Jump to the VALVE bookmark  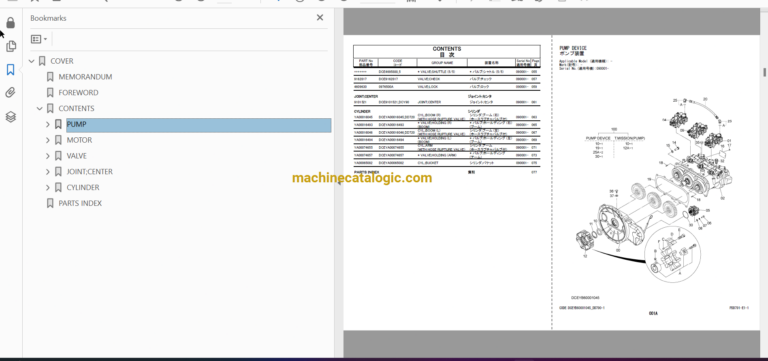(77, 156)
